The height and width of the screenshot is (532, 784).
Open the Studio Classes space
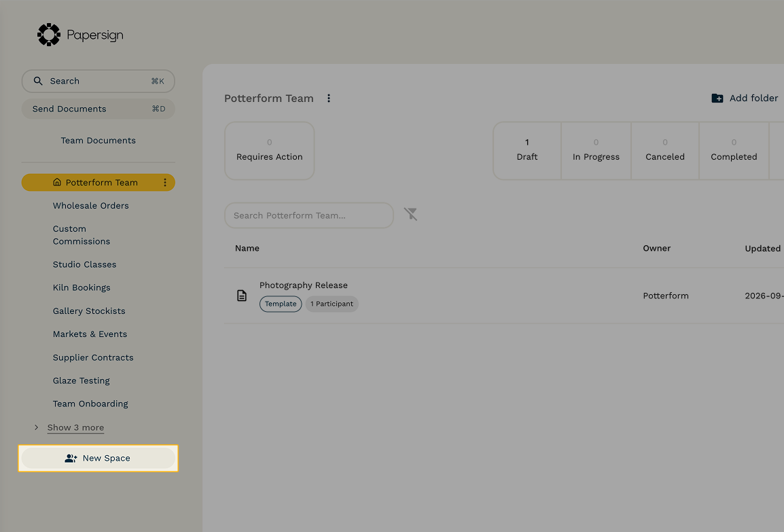coord(84,264)
